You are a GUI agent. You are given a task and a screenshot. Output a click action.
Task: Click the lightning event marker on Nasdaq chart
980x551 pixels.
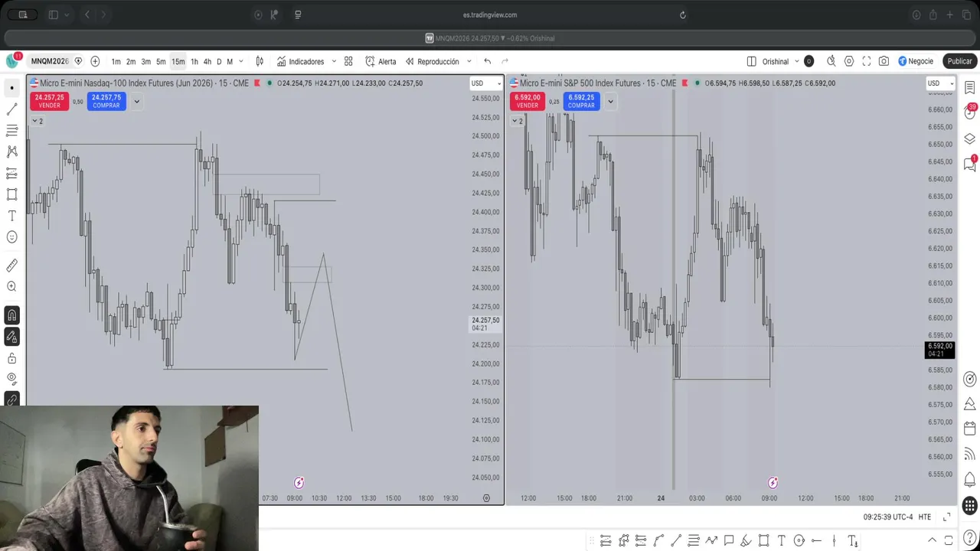point(299,483)
